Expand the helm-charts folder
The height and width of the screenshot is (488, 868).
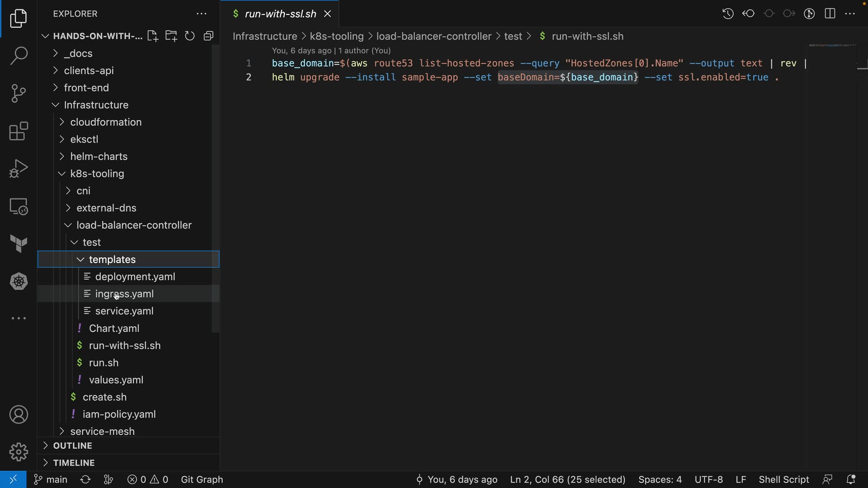[x=99, y=156]
